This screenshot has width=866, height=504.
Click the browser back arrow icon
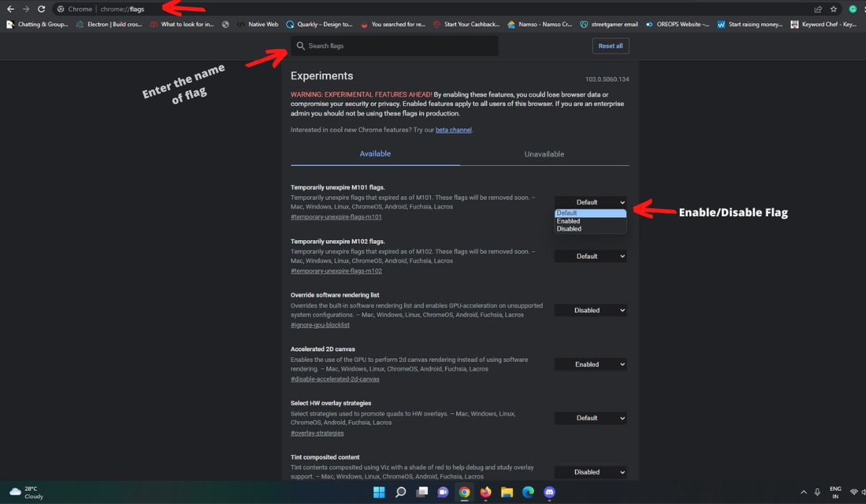10,10
